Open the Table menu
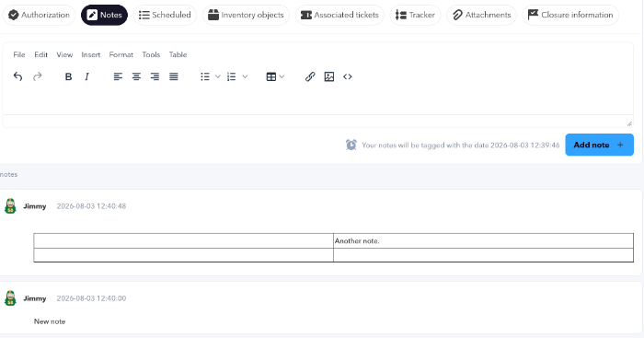This screenshot has height=338, width=644. click(x=178, y=54)
